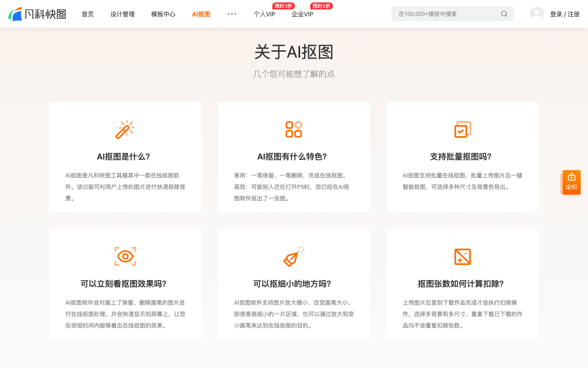This screenshot has width=588, height=368.
Task: Switch to 模板中心
Action: 163,14
